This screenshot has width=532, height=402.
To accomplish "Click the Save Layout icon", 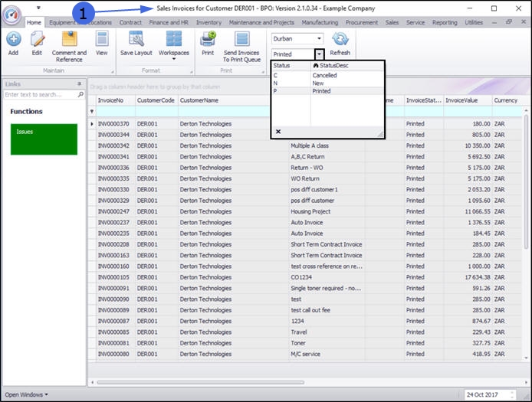I will coord(136,44).
